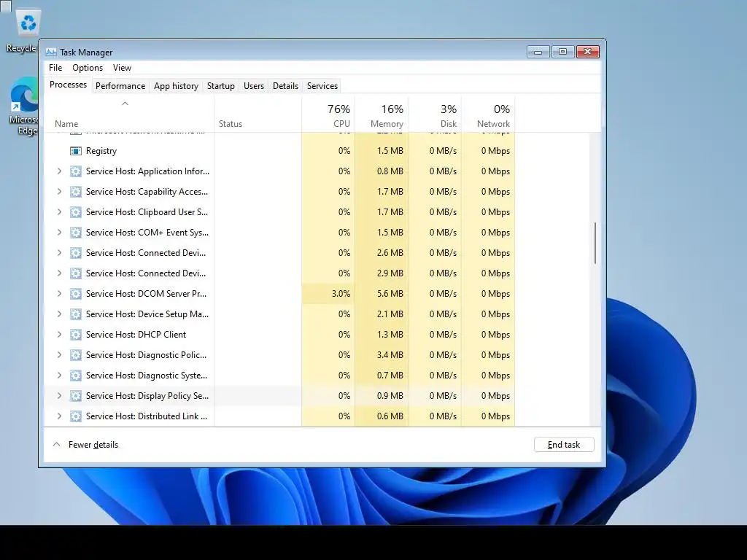Click the gear icon for Service Host: COM+ Event Sys...
This screenshot has height=560, width=747.
(76, 233)
